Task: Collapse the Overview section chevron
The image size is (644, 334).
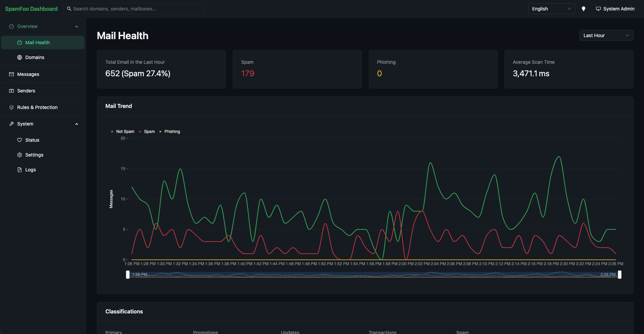Action: pos(77,26)
